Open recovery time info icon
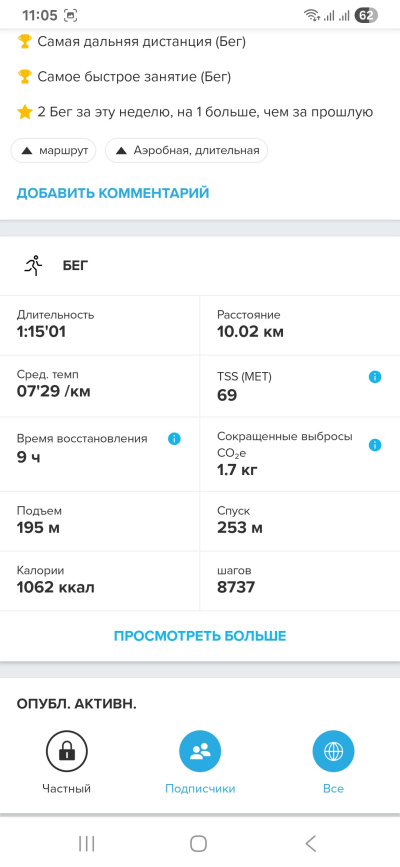Image resolution: width=400 pixels, height=867 pixels. point(174,439)
